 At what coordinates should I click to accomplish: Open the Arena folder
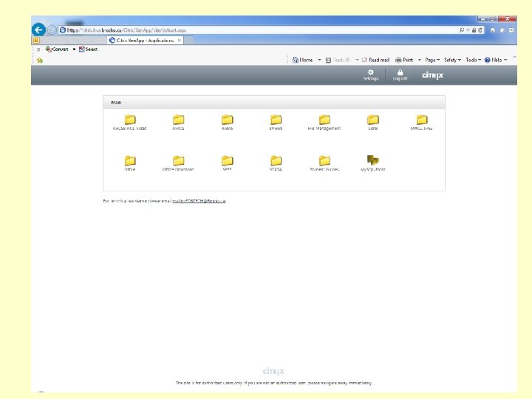click(227, 123)
